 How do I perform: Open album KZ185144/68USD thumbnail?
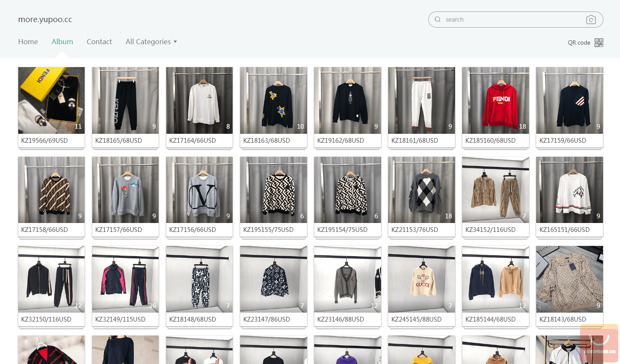(x=495, y=279)
